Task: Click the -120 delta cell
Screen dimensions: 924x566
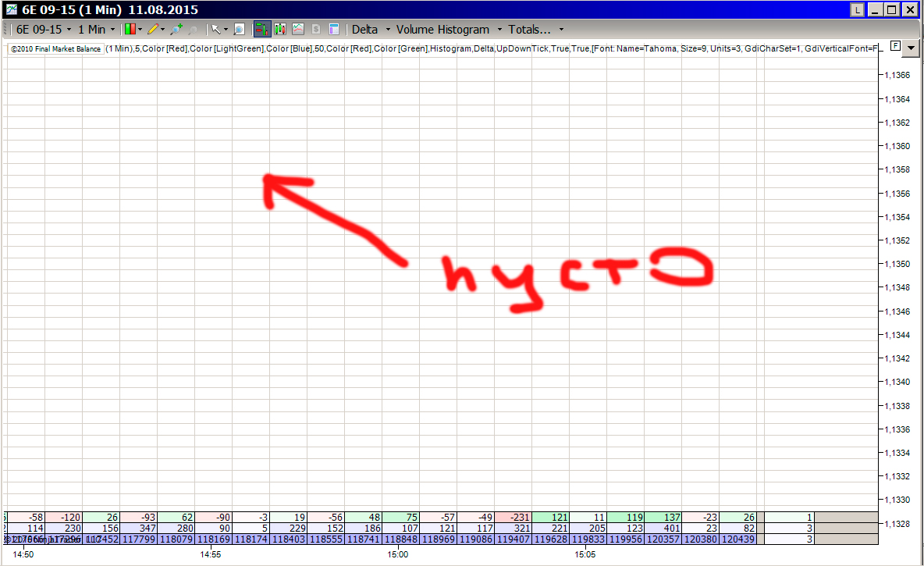Action: click(64, 517)
